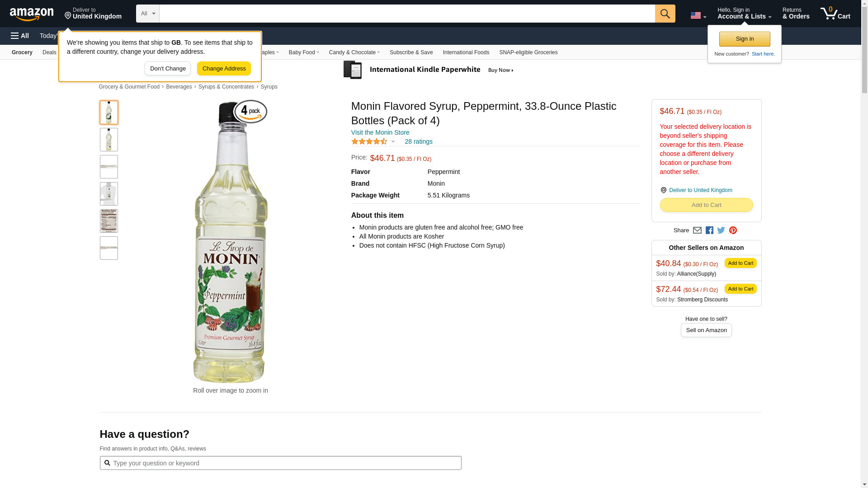Click the Change Address button
868x488 pixels.
click(224, 69)
